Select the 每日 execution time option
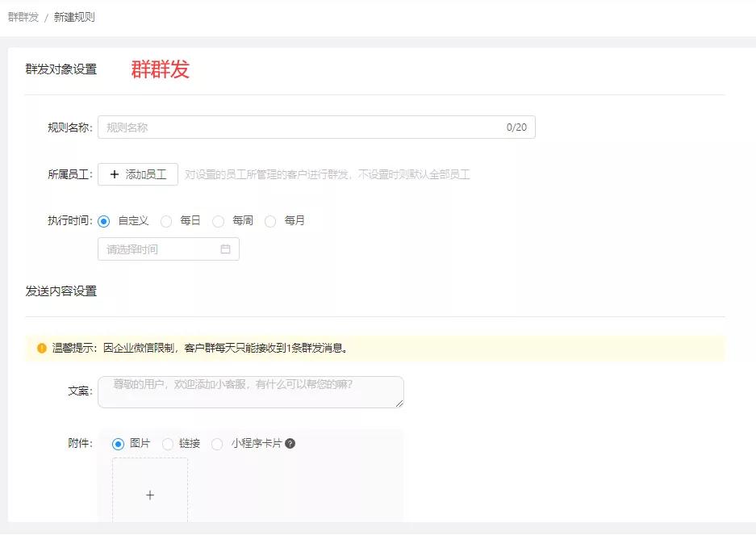The image size is (756, 535). 166,220
